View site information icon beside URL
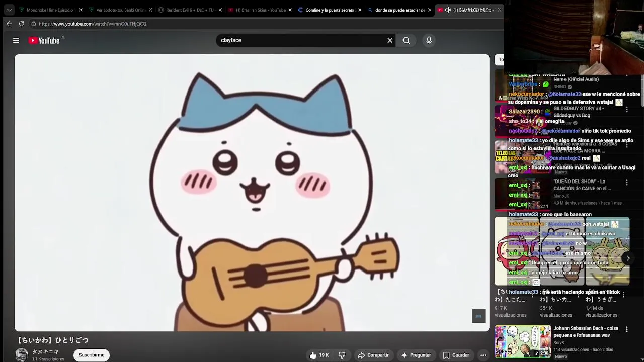This screenshot has width=644, height=362. pyautogui.click(x=33, y=24)
